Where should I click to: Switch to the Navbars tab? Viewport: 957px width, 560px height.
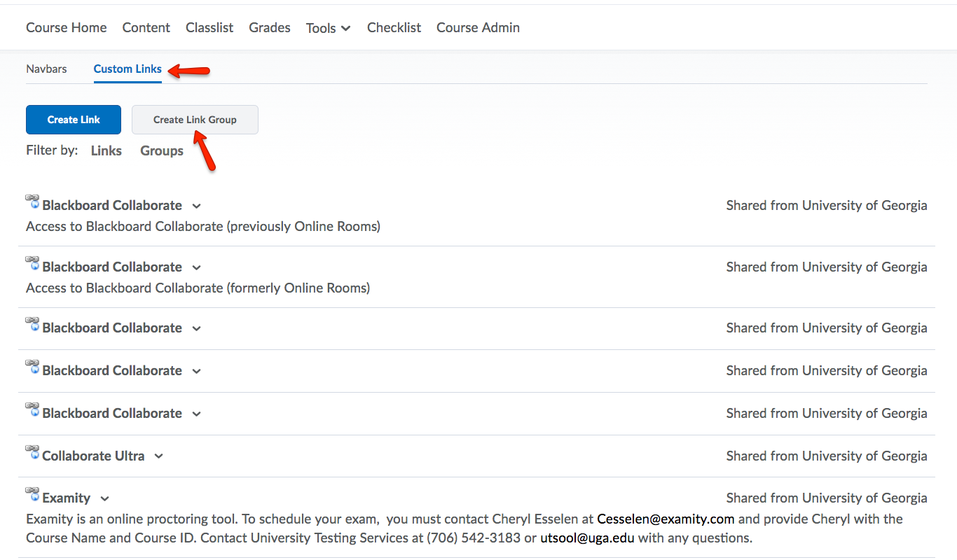coord(46,69)
